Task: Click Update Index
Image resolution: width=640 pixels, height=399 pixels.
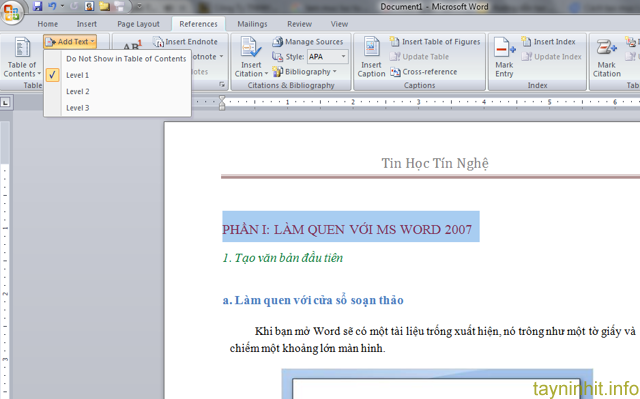Action: tap(551, 57)
